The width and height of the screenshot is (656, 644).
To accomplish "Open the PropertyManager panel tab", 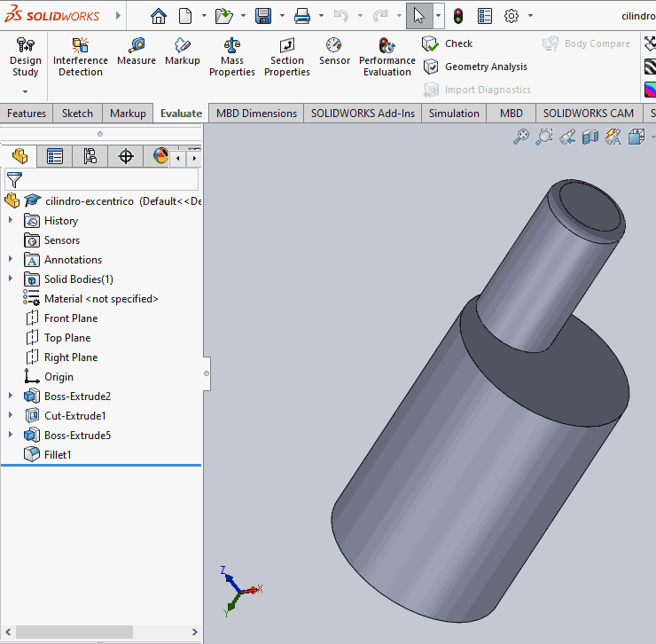I will click(55, 157).
